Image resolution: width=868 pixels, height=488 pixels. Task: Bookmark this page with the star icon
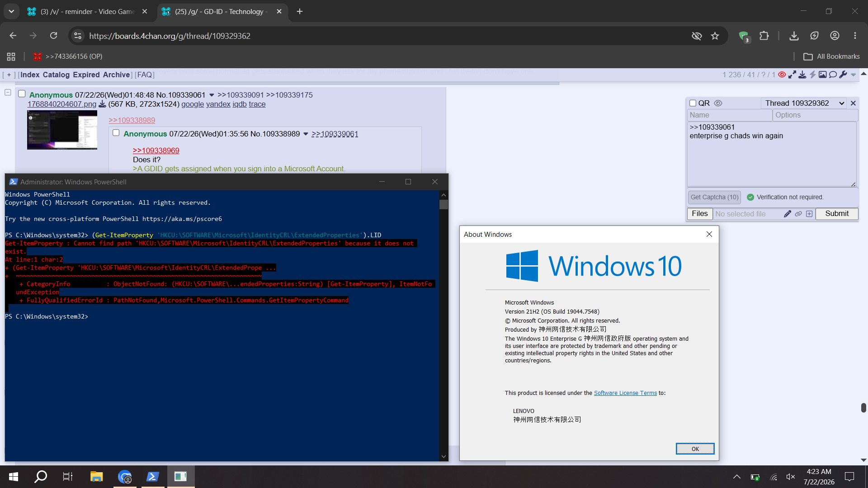tap(715, 36)
